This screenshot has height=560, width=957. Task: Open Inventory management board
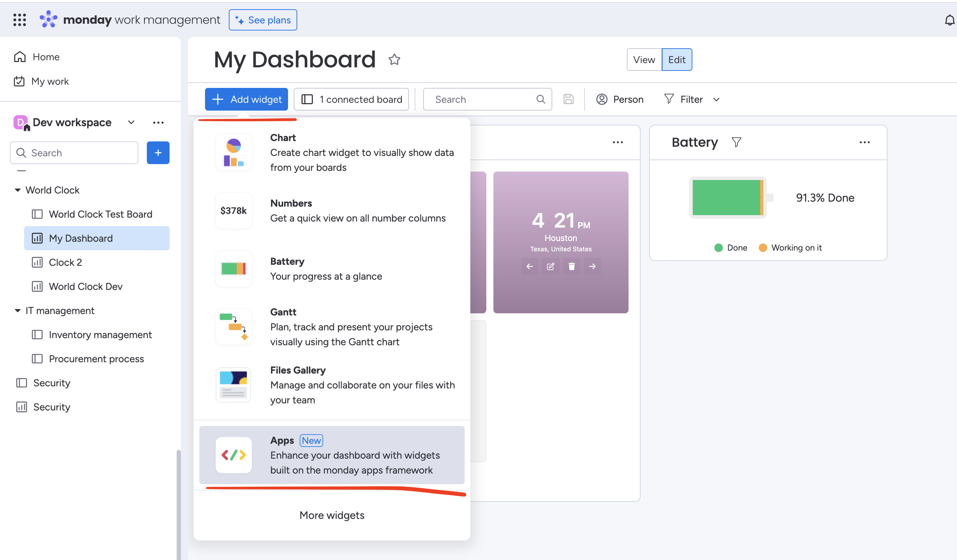[x=97, y=335]
